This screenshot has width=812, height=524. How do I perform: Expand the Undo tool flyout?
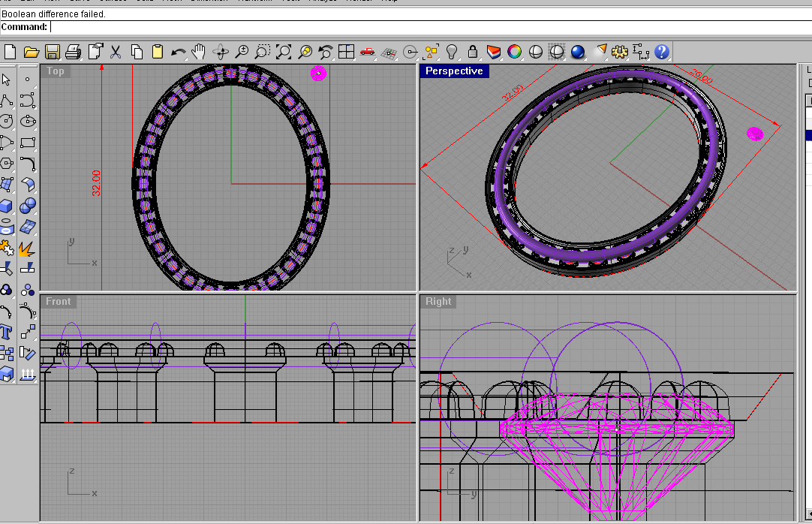(x=179, y=52)
